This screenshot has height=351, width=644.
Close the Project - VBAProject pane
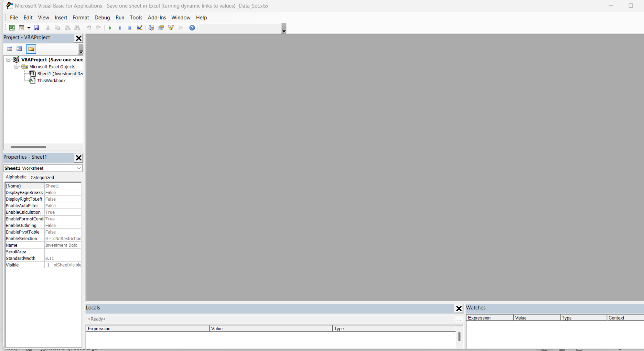(79, 38)
